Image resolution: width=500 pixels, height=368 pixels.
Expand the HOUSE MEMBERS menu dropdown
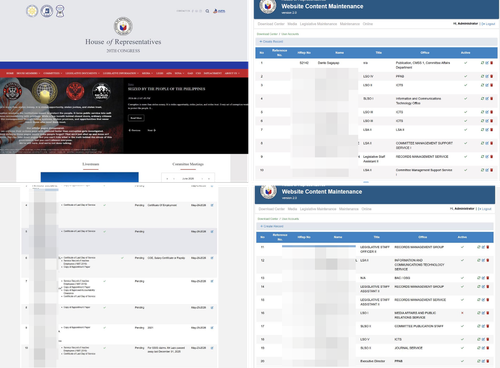click(x=28, y=73)
